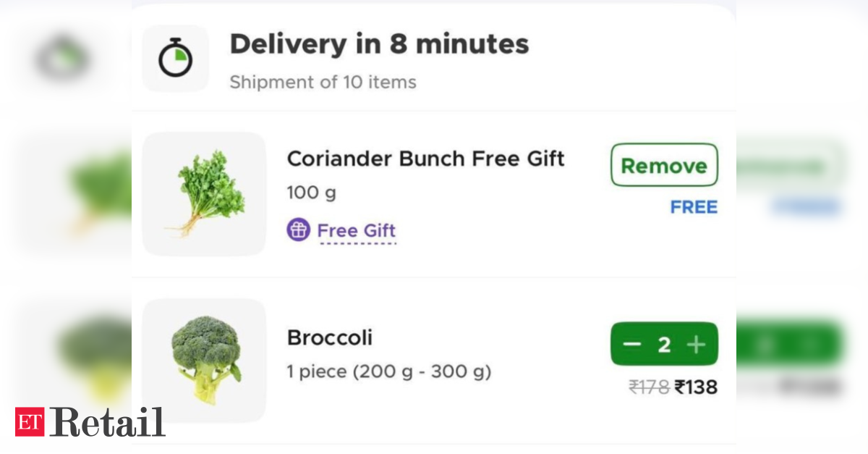Click the purple gift box icon
This screenshot has height=454, width=868.
click(x=298, y=230)
